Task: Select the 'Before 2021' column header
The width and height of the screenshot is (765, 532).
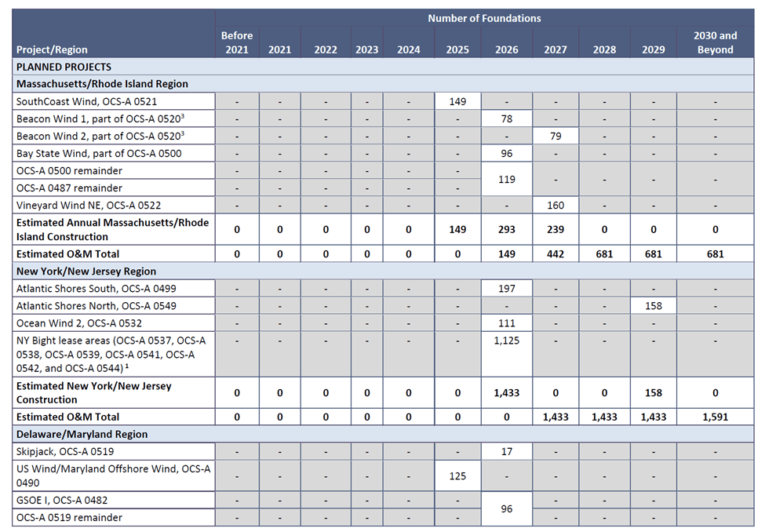Action: (x=236, y=42)
